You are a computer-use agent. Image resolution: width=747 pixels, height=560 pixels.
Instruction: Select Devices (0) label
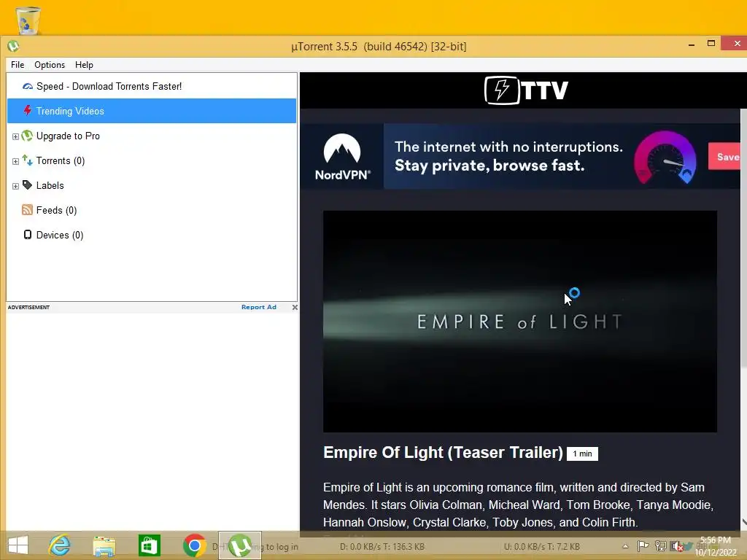click(x=60, y=236)
